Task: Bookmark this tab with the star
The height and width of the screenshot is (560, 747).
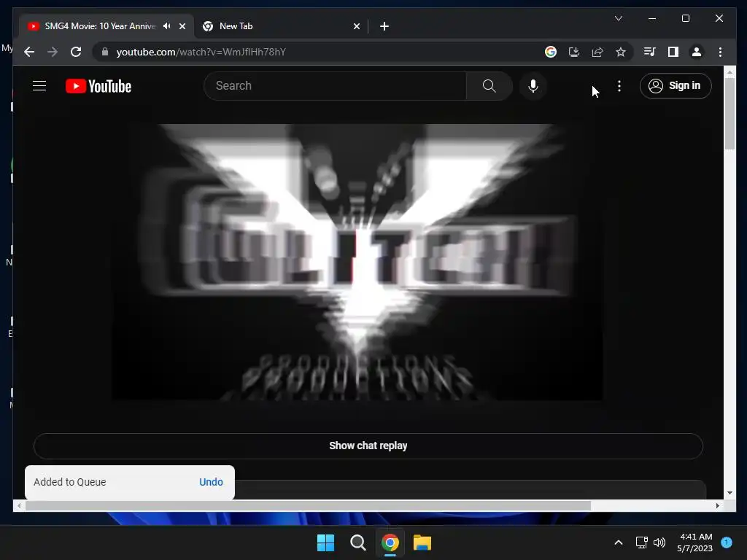Action: (x=620, y=52)
